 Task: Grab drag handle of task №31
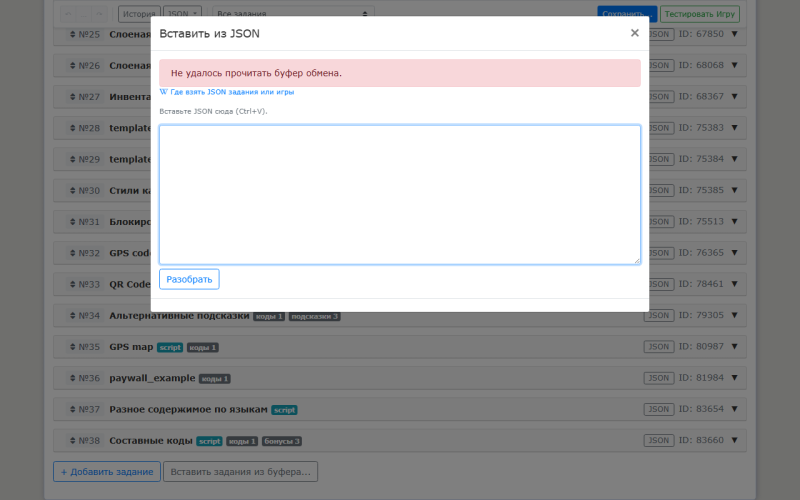[72, 221]
